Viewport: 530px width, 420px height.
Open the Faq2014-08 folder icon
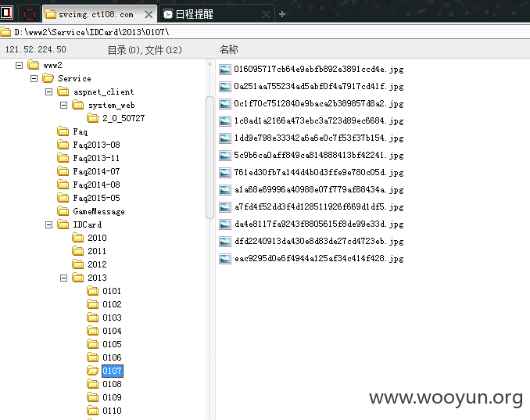[63, 185]
